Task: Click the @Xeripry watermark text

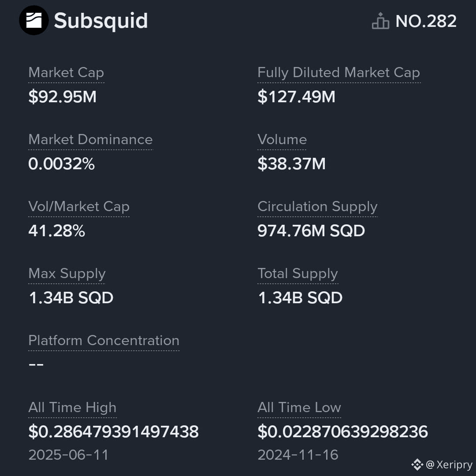Action: (x=449, y=465)
